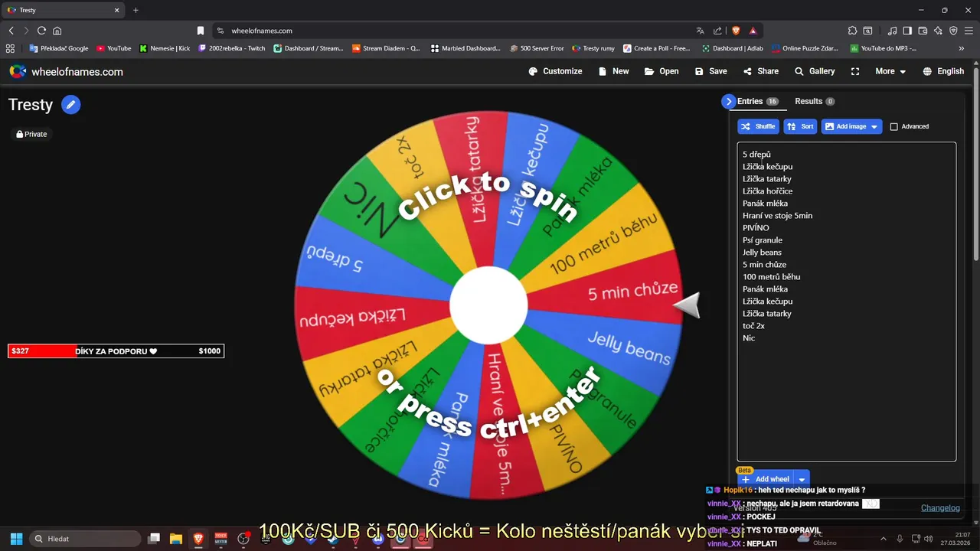Open the English language selector

(x=943, y=71)
